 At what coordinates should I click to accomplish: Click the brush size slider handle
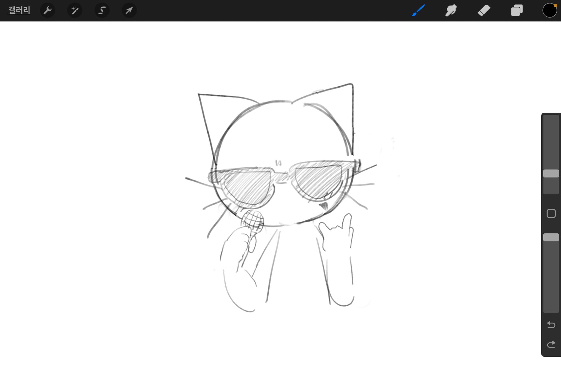tap(551, 173)
